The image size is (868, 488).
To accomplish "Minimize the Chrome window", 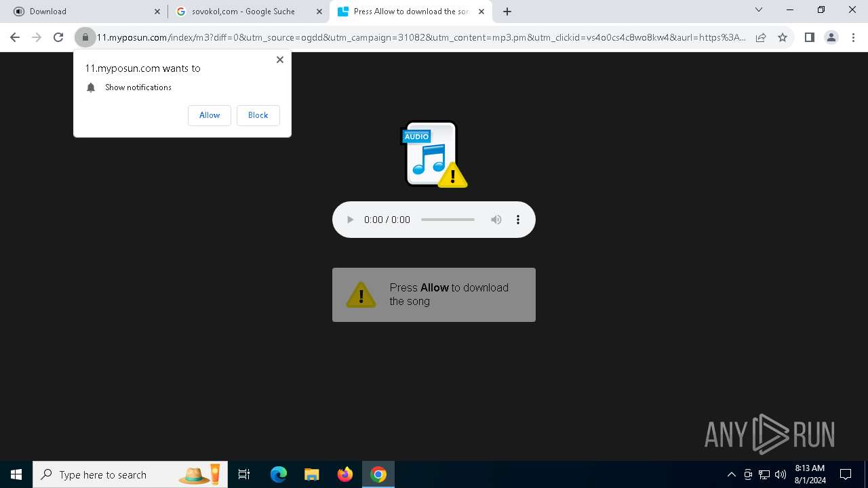I will click(790, 10).
